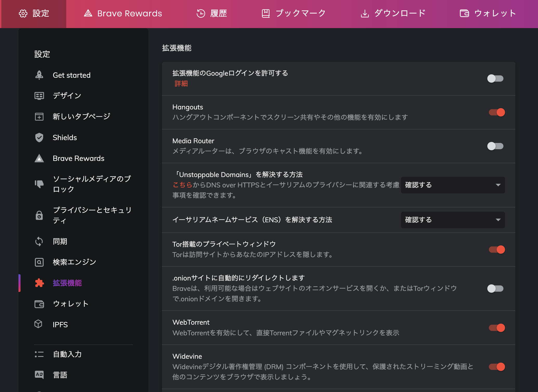The width and height of the screenshot is (538, 392).
Task: Click the autofill list icon beside 自動入力
Action: [x=39, y=354]
